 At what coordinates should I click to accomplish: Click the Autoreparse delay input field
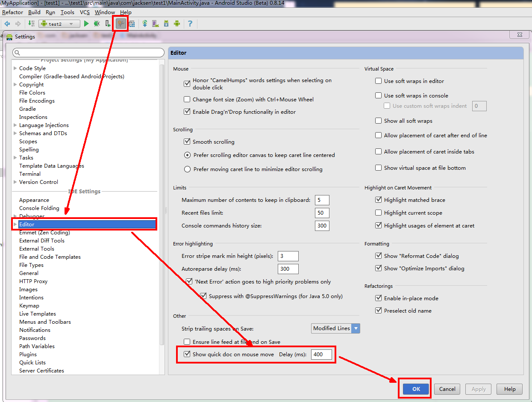[x=288, y=269]
